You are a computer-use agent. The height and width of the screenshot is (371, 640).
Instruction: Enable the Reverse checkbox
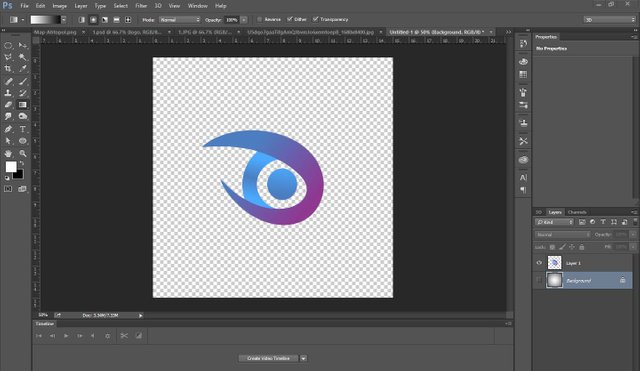click(260, 20)
